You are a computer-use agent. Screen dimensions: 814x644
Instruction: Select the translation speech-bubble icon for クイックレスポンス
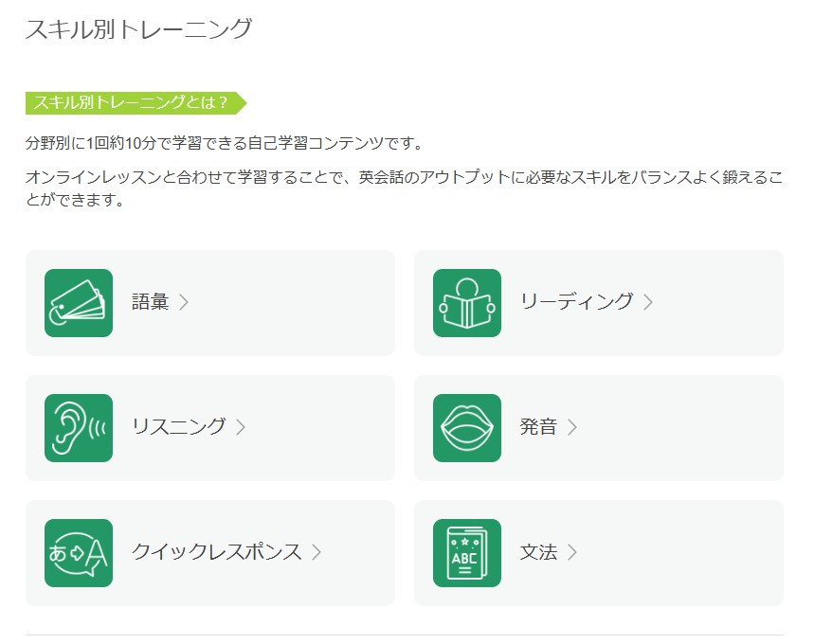point(79,552)
